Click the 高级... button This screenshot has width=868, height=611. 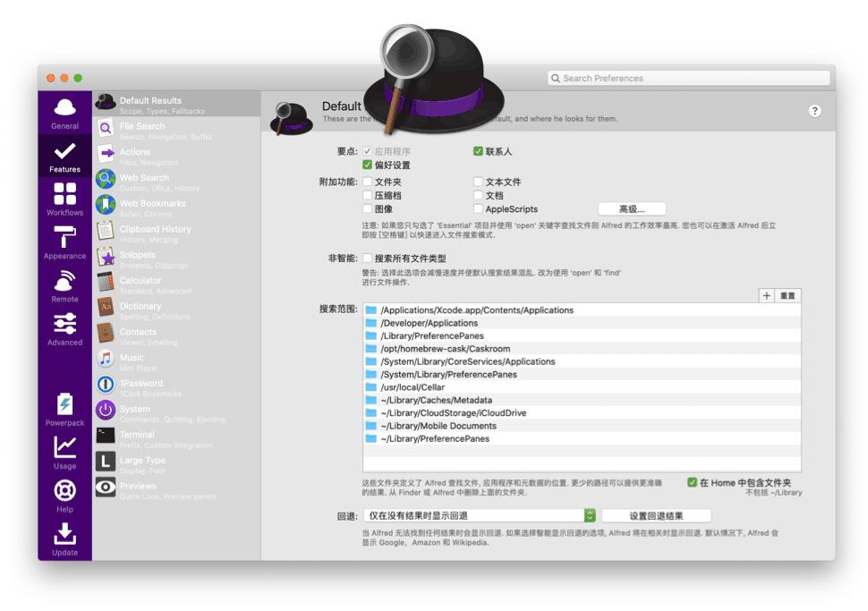(632, 208)
